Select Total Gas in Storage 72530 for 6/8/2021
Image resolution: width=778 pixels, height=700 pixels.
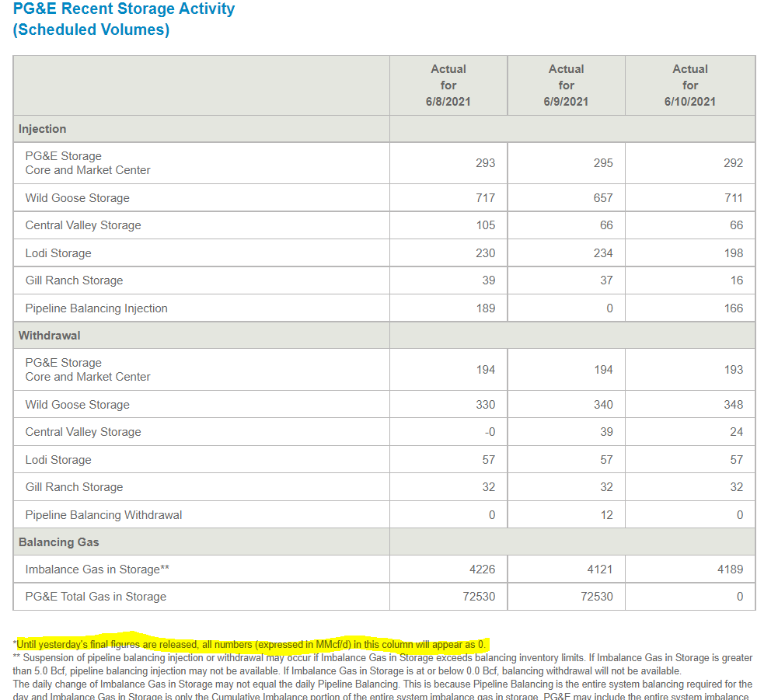(479, 597)
